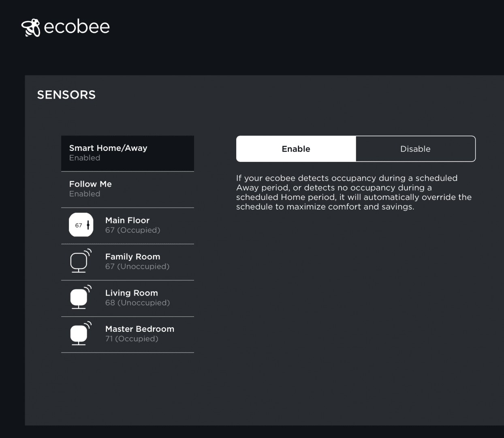Viewport: 504px width, 438px height.
Task: Select Main Floor sensor entry
Action: (128, 225)
